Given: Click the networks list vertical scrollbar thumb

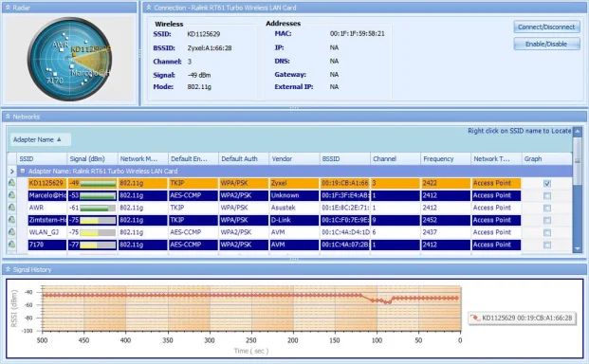Looking at the screenshot, I should [x=578, y=160].
